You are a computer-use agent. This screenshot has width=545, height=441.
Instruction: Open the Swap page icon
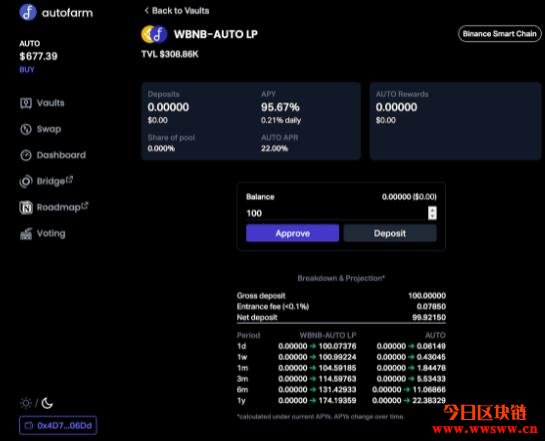point(26,129)
